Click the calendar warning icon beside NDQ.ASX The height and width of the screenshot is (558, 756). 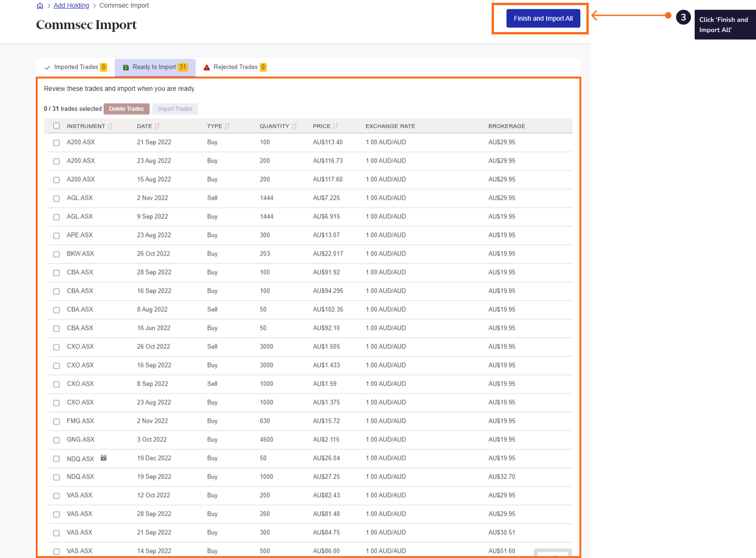point(104,458)
